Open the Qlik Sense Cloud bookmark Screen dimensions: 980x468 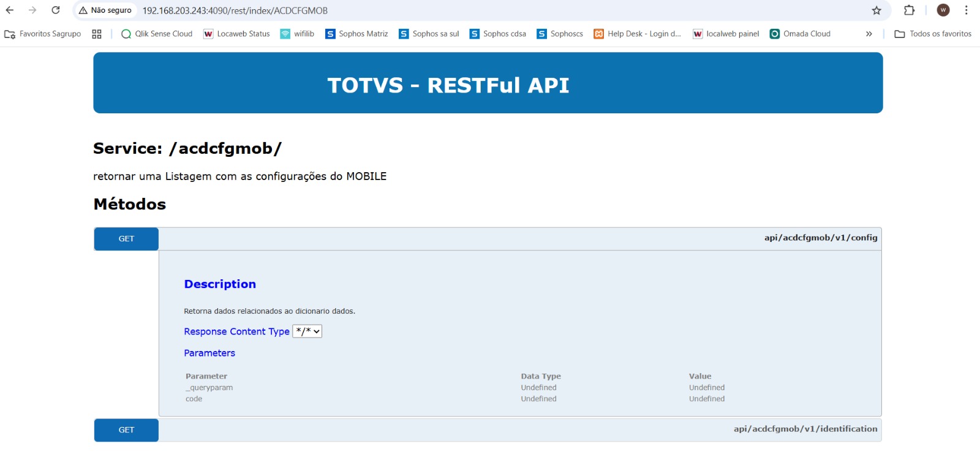click(157, 34)
